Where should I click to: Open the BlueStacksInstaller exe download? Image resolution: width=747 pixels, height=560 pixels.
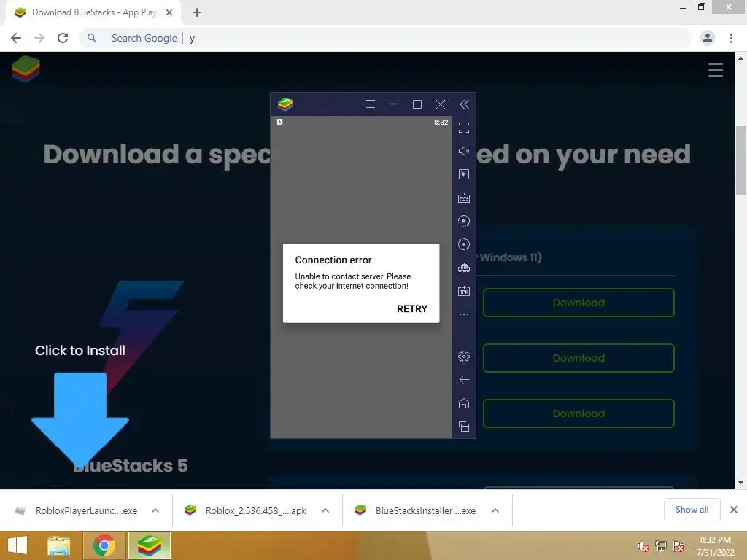coord(415,510)
